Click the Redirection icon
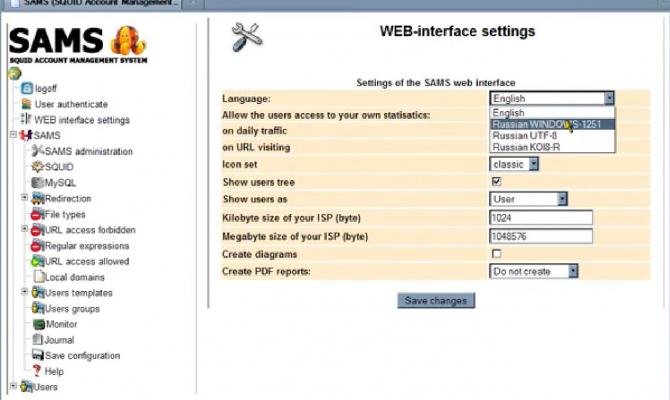This screenshot has height=400, width=670. [38, 198]
